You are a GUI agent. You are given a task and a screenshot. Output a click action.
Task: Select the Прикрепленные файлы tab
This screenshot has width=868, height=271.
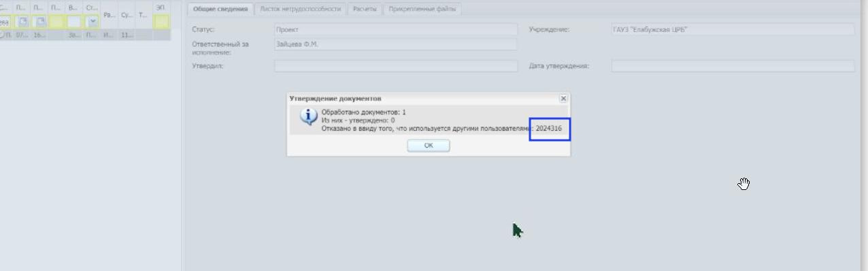pyautogui.click(x=422, y=10)
